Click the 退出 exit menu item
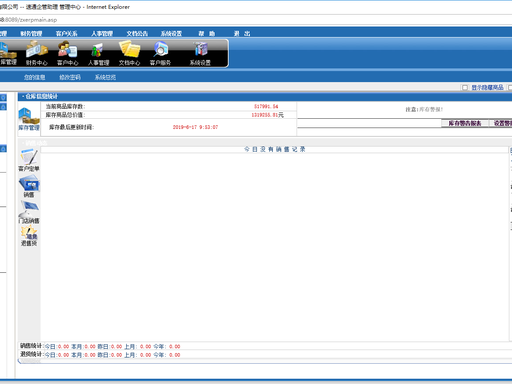 (242, 33)
